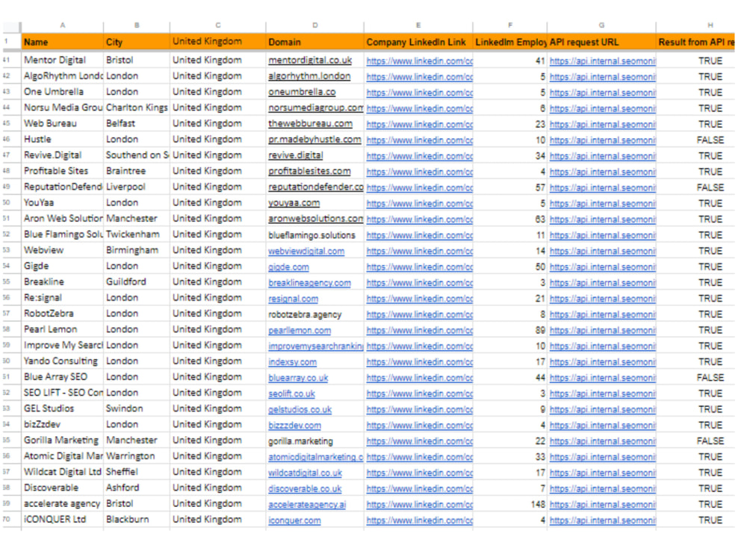Open the LinkedIn link in Gorilla Marketing row
747x560 pixels.
pyautogui.click(x=419, y=441)
